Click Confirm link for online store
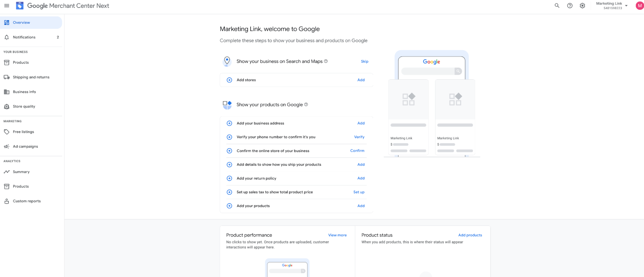This screenshot has height=277, width=644. (357, 151)
